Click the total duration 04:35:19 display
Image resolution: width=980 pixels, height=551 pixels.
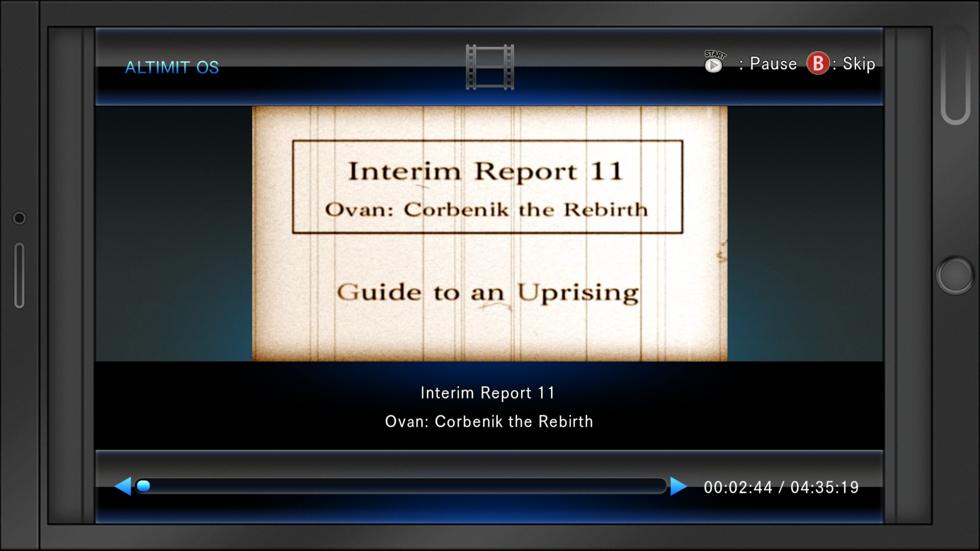[x=824, y=487]
